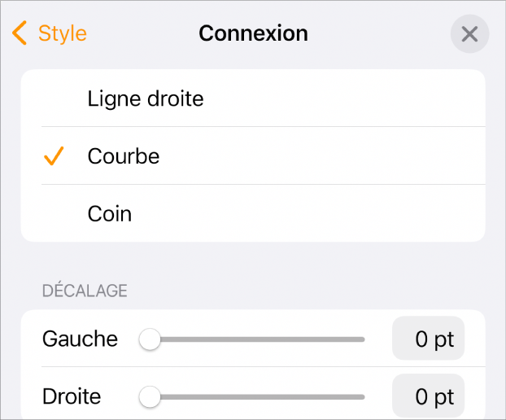Click the Droite offset slider thumb
This screenshot has width=506, height=420.
[150, 397]
